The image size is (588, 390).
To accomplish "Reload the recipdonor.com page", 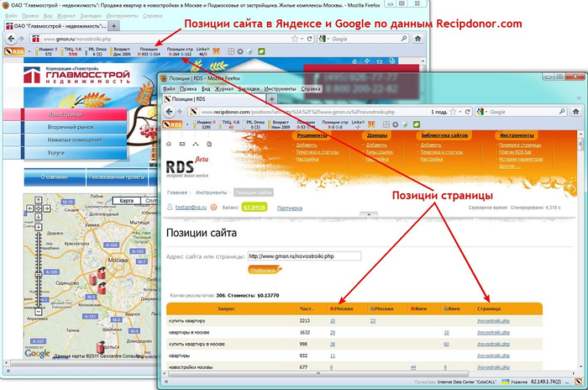I will 467,112.
